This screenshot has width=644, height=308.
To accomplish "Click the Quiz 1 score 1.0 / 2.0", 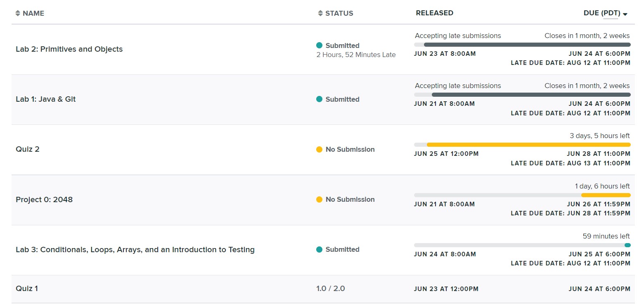I will [330, 289].
